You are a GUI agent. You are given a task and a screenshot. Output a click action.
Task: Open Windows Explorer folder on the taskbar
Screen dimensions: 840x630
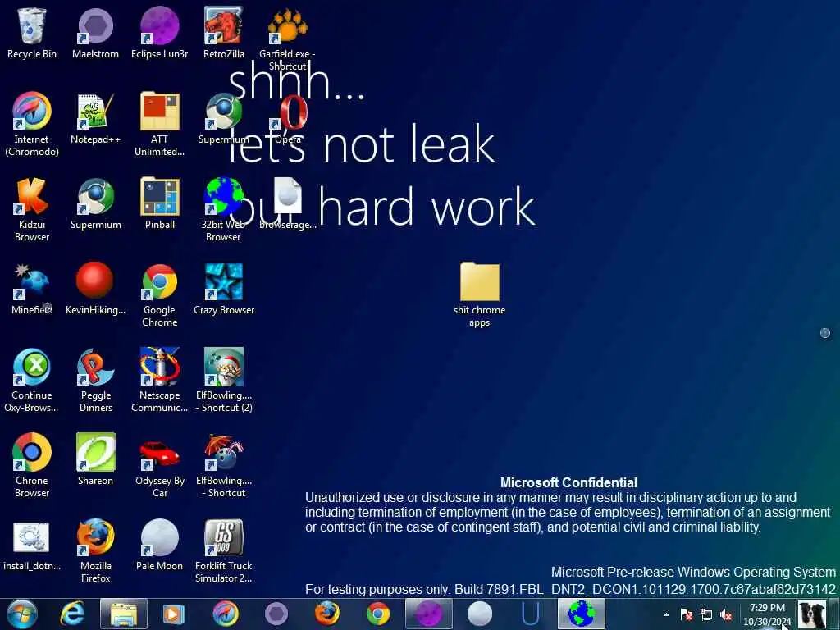tap(123, 614)
